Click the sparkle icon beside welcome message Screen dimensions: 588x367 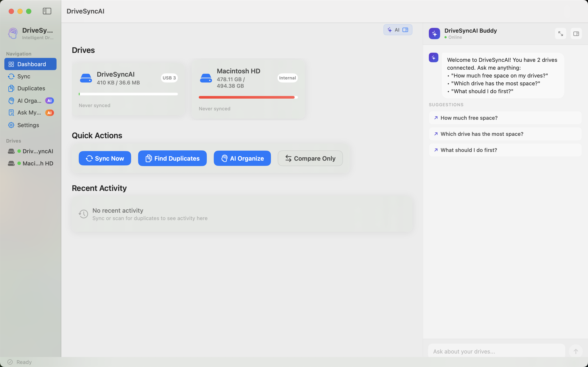click(434, 58)
